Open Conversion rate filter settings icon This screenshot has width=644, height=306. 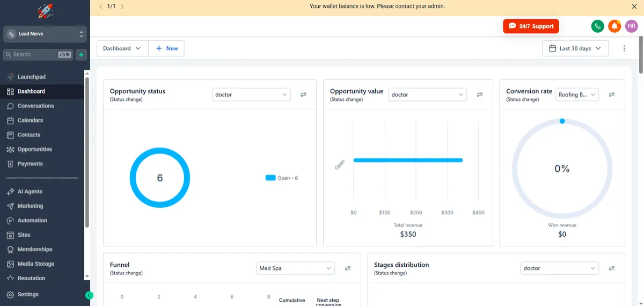tap(612, 94)
